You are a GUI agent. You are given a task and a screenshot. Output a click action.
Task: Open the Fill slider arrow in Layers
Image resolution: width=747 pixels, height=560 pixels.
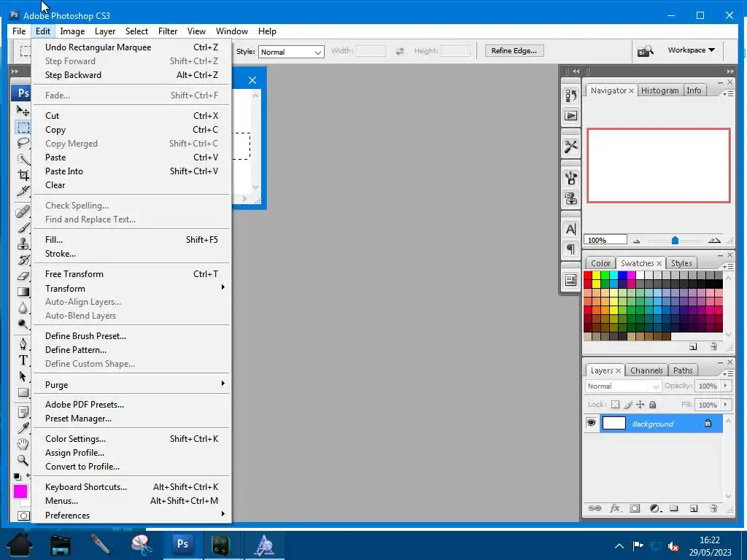pos(726,405)
